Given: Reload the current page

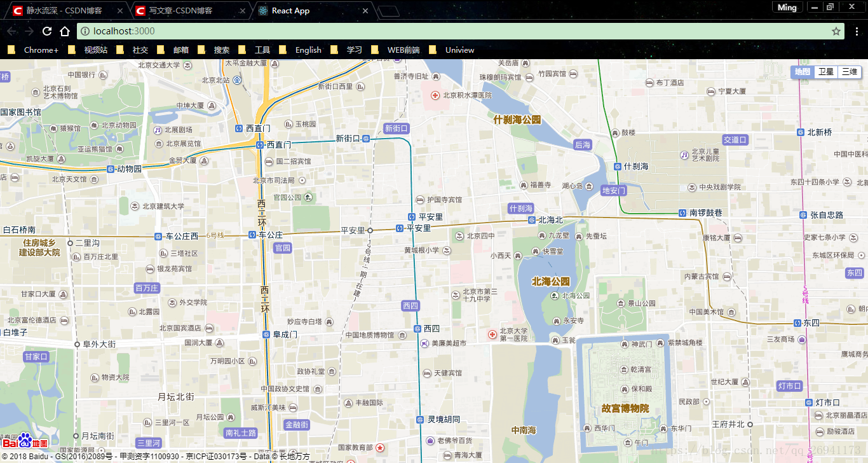Looking at the screenshot, I should point(47,31).
